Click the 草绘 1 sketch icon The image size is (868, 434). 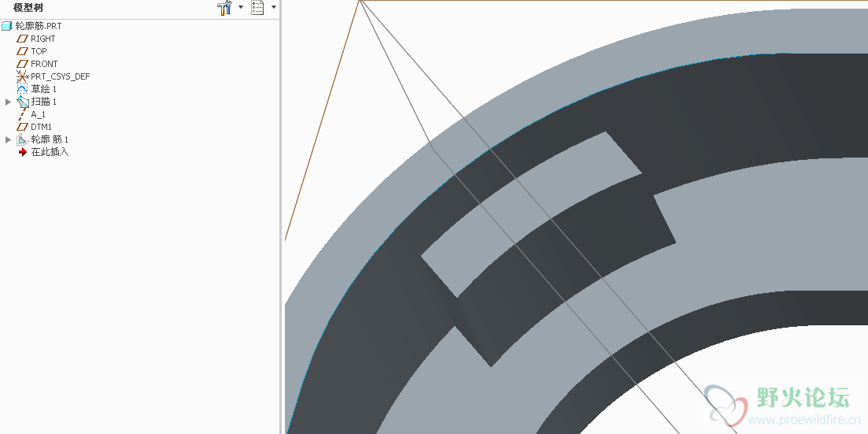22,89
